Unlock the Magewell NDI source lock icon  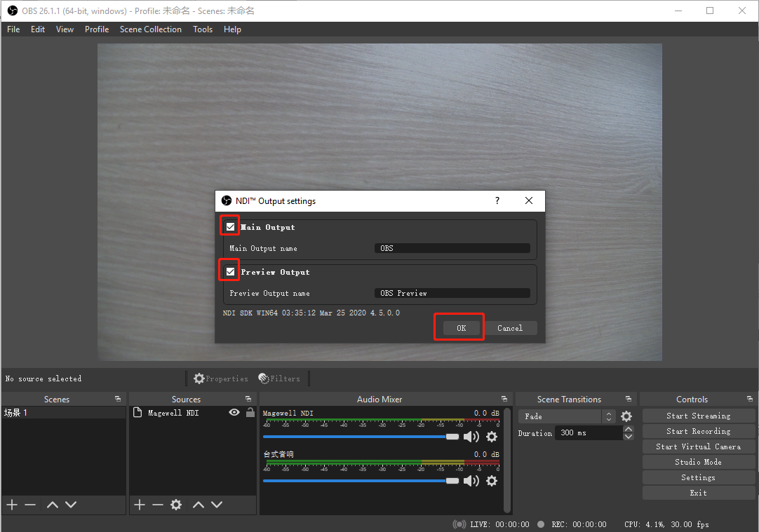[249, 413]
